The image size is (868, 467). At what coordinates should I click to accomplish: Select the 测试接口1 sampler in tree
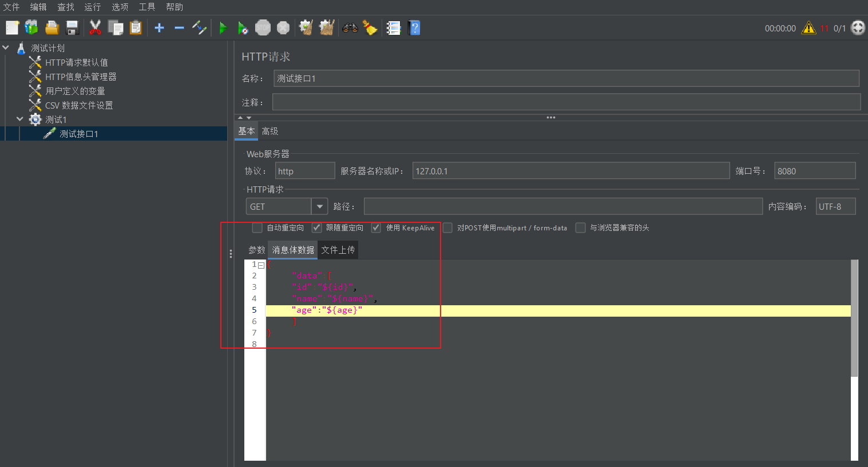coord(79,134)
